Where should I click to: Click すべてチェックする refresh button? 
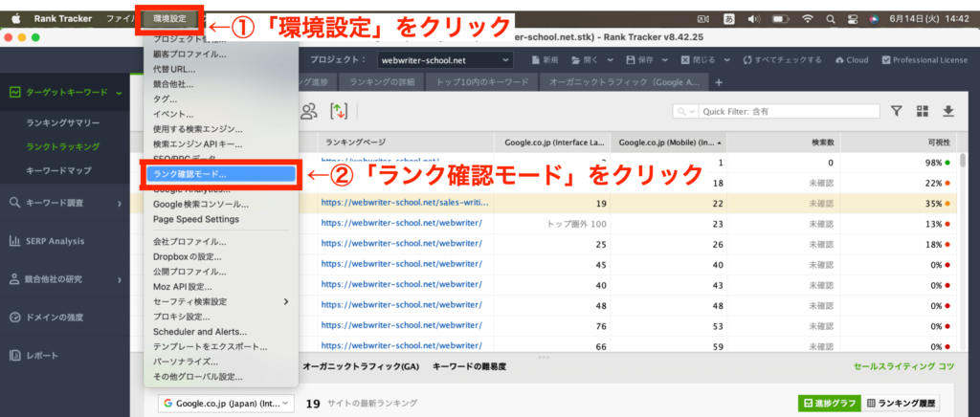[x=782, y=60]
